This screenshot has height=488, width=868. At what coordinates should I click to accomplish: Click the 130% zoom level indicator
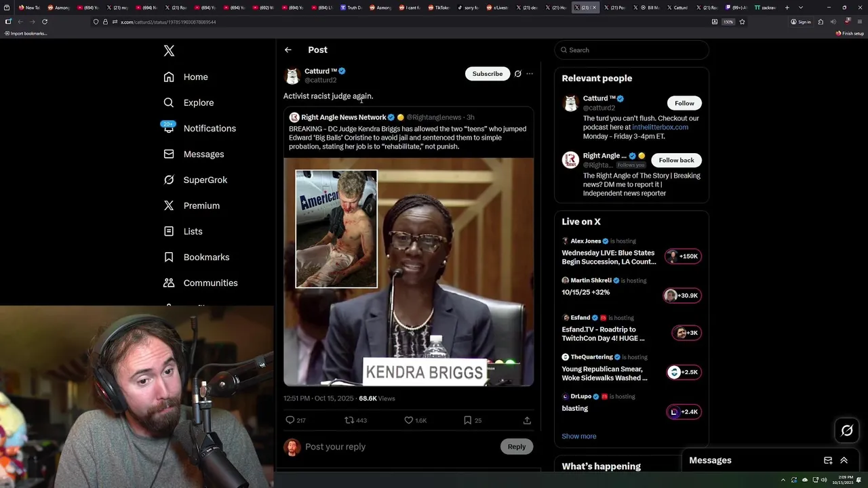point(728,22)
